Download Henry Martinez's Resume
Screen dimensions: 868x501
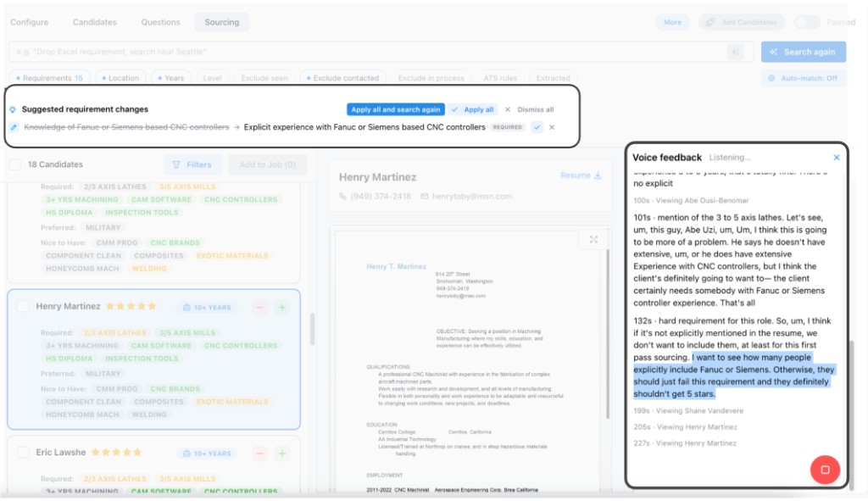coord(581,175)
